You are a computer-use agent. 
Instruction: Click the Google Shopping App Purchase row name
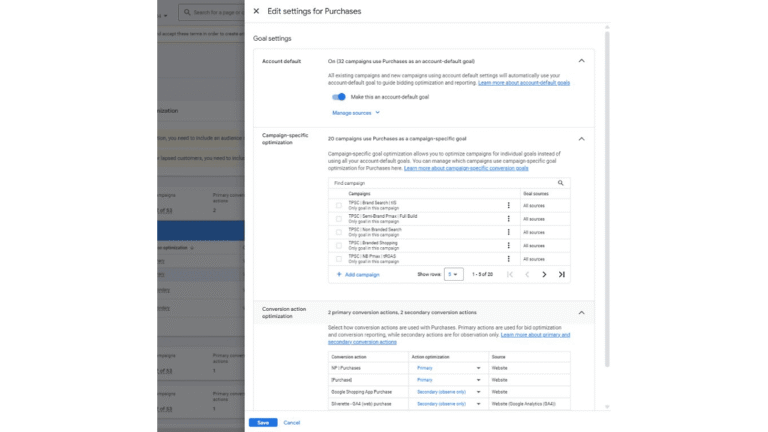point(361,392)
